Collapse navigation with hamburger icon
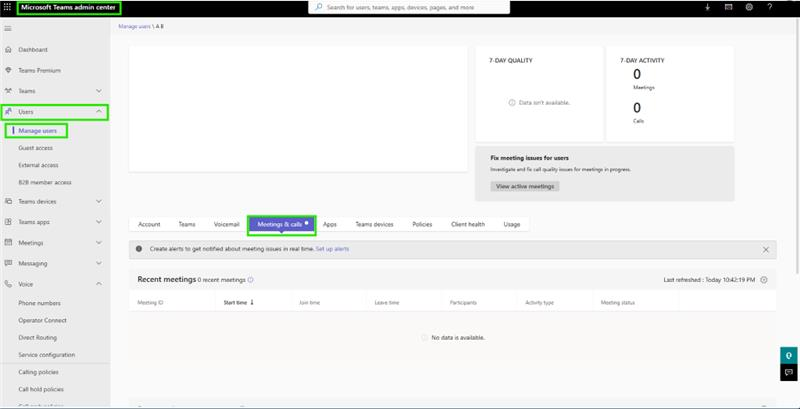800x409 pixels. point(8,28)
